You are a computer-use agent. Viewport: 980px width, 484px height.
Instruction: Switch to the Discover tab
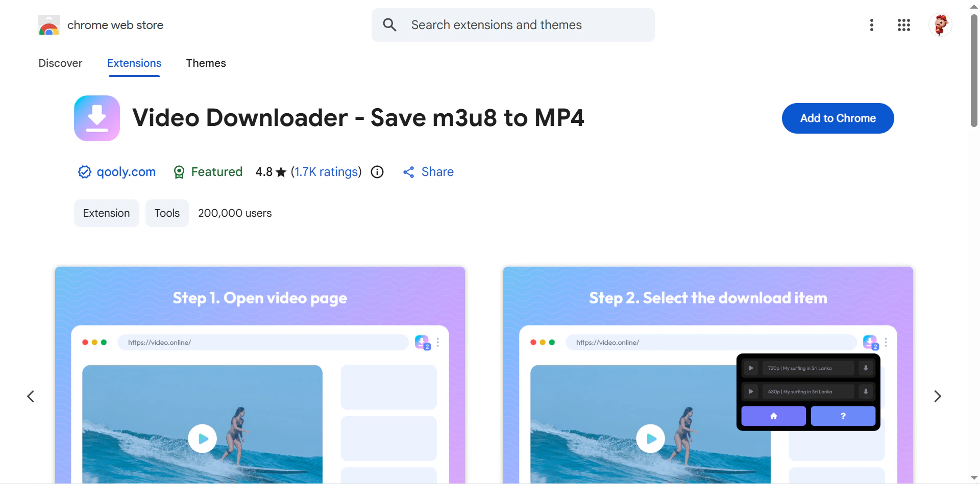point(60,63)
